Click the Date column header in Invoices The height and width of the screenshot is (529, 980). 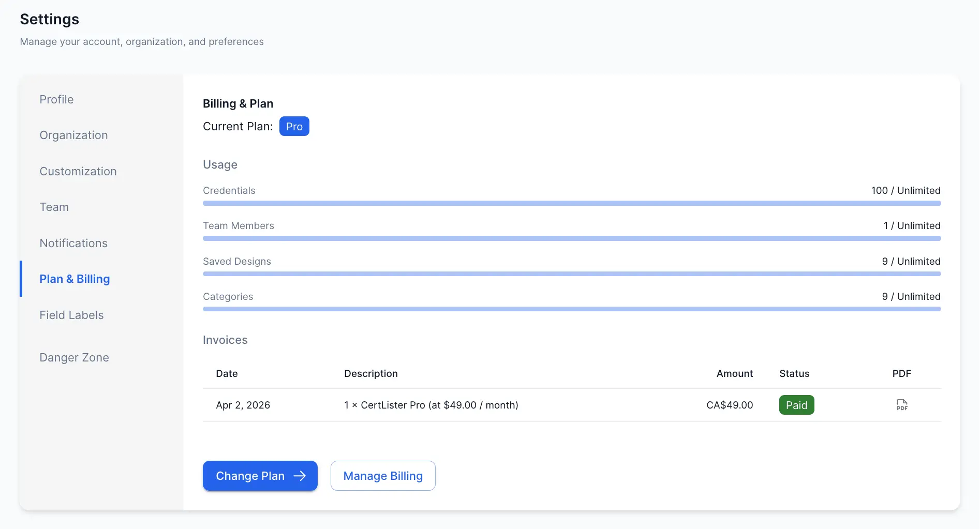coord(227,373)
